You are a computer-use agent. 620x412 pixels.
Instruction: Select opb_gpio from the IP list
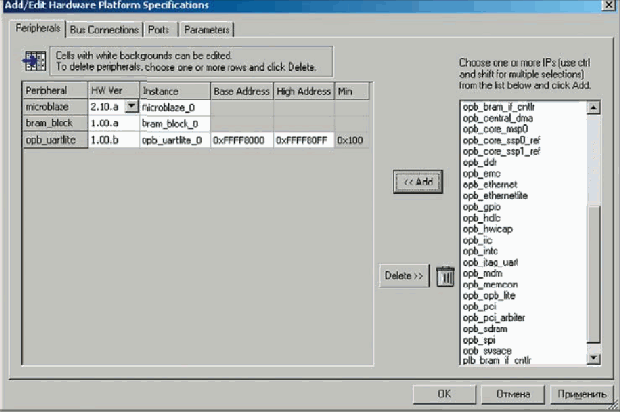pos(482,207)
